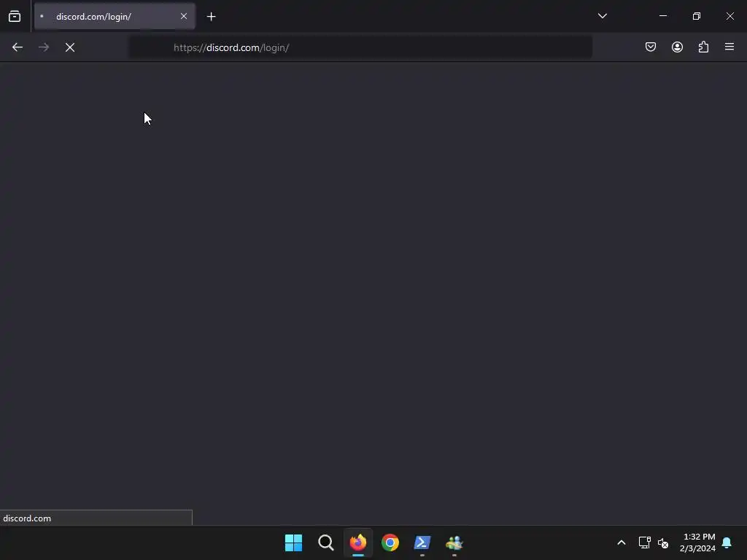Open the Windows Start menu
Viewport: 747px width, 560px height.
(293, 542)
